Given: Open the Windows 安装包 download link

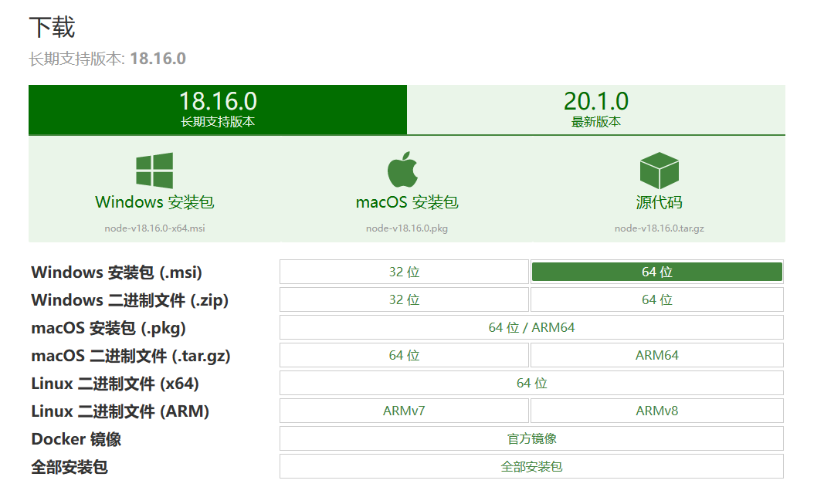Looking at the screenshot, I should (154, 202).
